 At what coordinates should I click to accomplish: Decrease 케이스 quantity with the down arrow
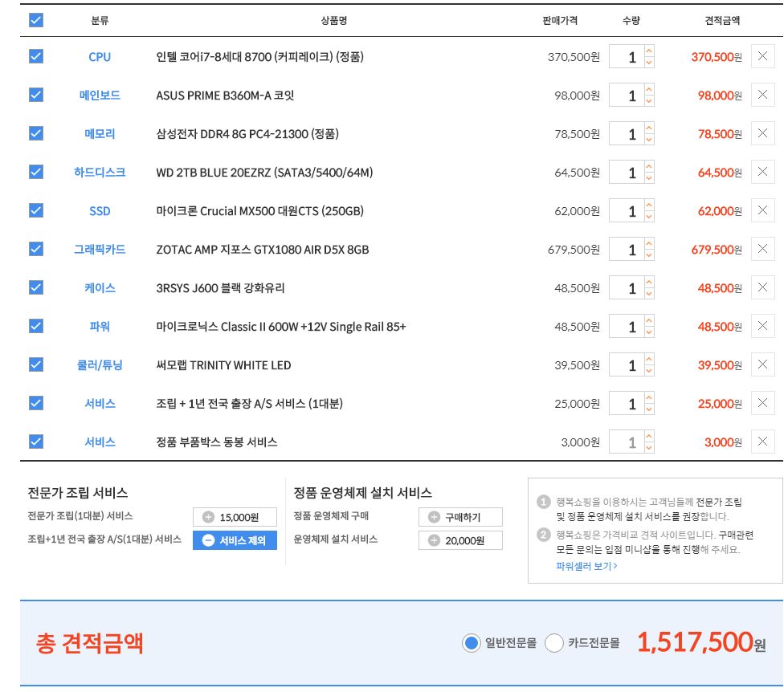pos(649,293)
